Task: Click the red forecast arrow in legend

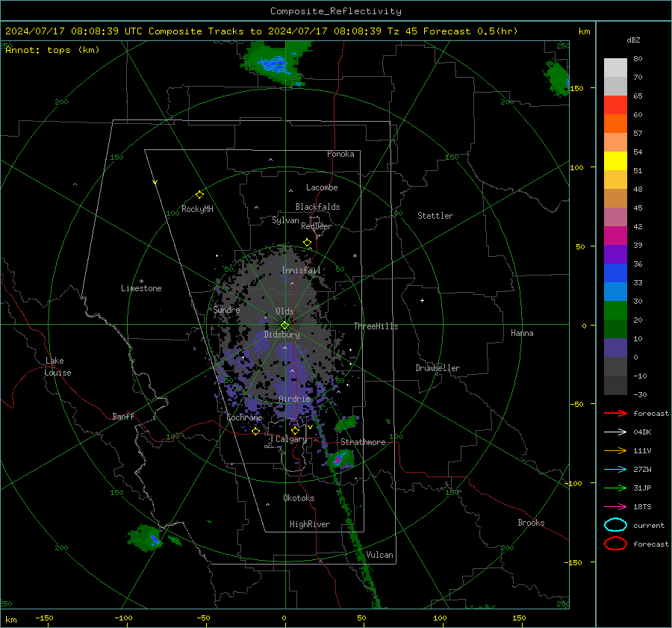Action: [615, 413]
